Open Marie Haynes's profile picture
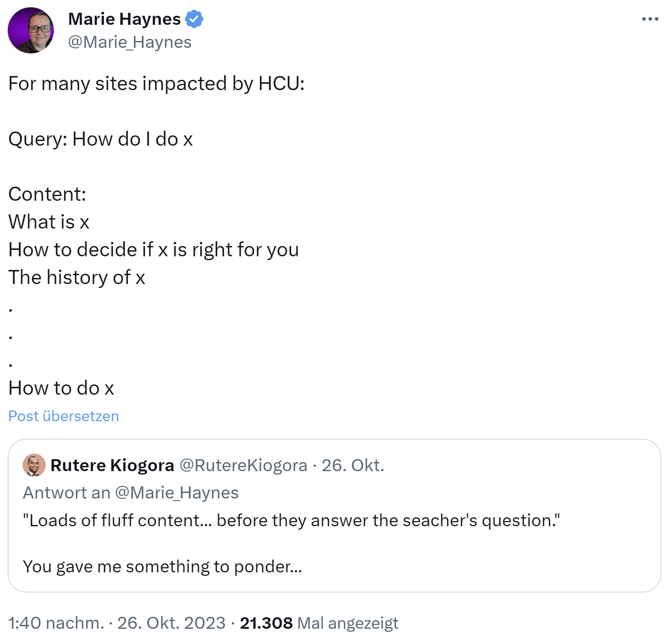Image resolution: width=672 pixels, height=642 pixels. [31, 30]
